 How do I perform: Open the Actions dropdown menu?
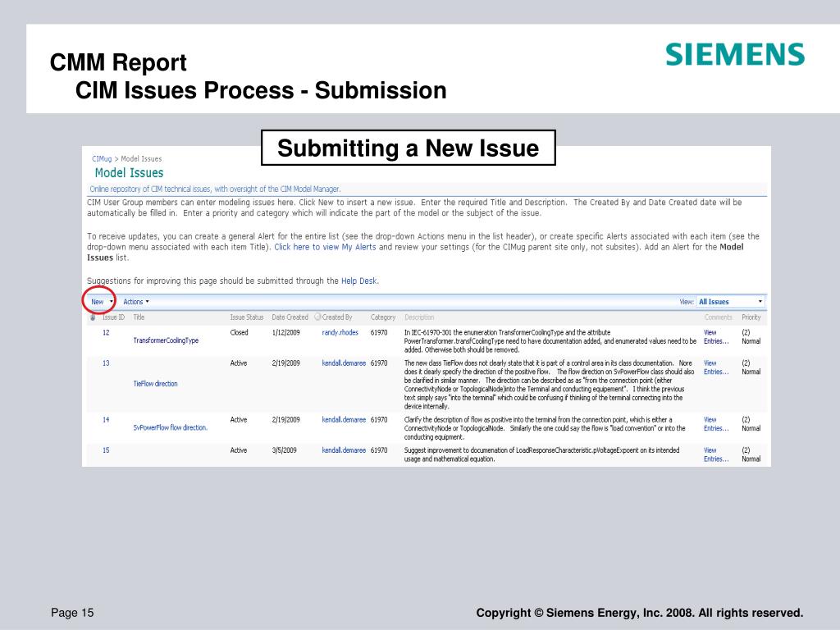(x=136, y=302)
